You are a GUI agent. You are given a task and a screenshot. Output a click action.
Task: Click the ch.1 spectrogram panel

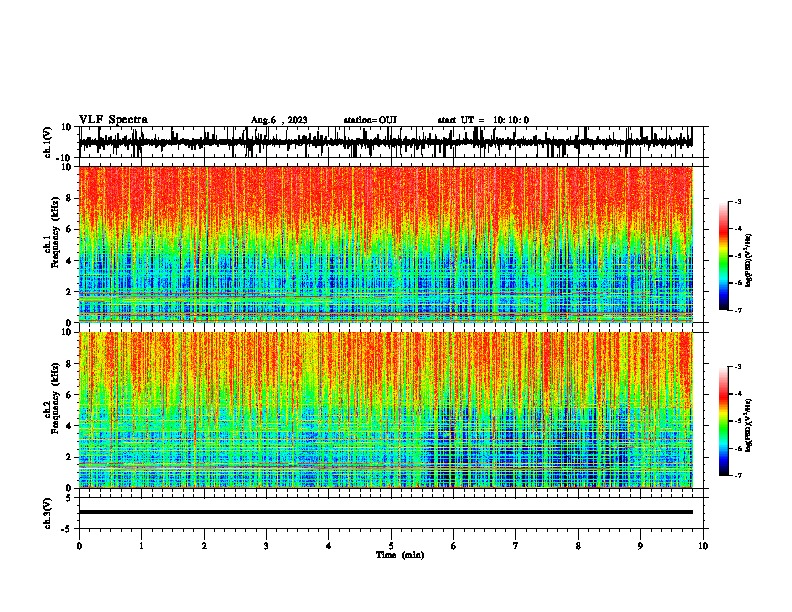point(386,244)
